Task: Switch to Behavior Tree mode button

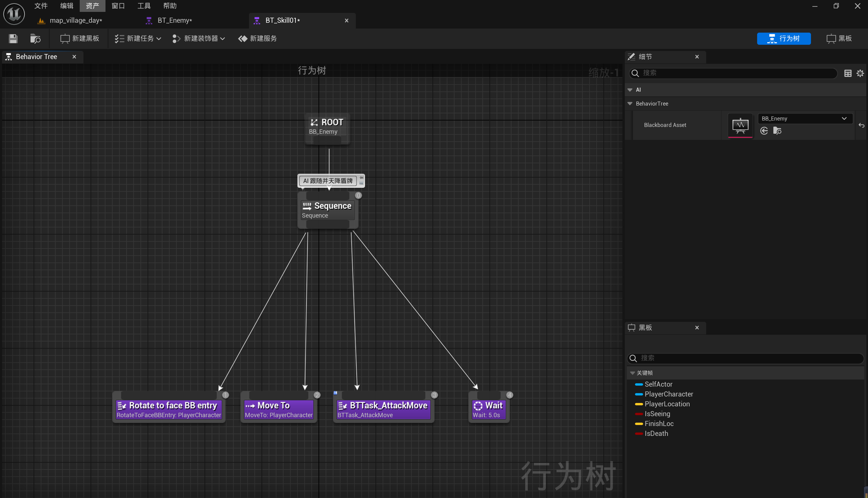Action: pyautogui.click(x=784, y=39)
